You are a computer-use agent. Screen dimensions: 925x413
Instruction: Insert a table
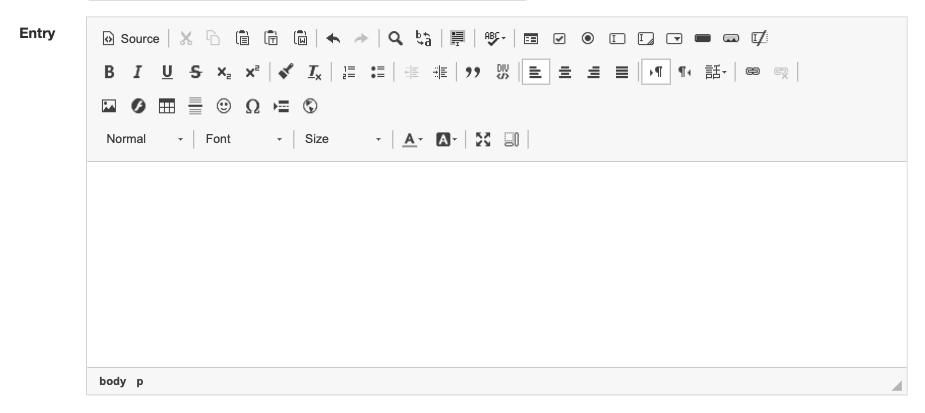tap(167, 106)
